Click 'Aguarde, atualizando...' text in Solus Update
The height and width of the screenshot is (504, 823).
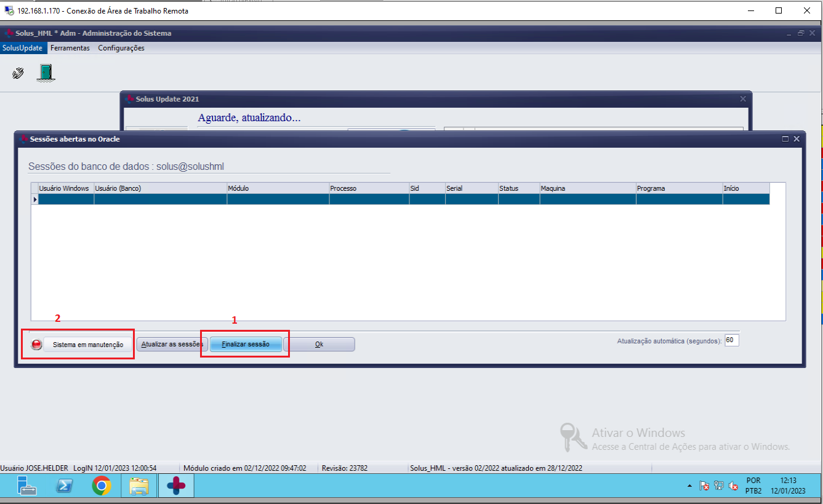[x=249, y=118]
